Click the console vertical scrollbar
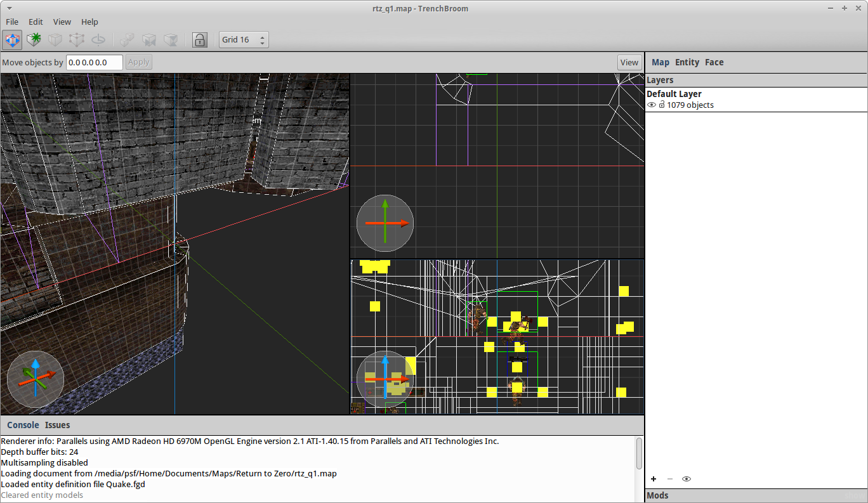 [x=639, y=454]
